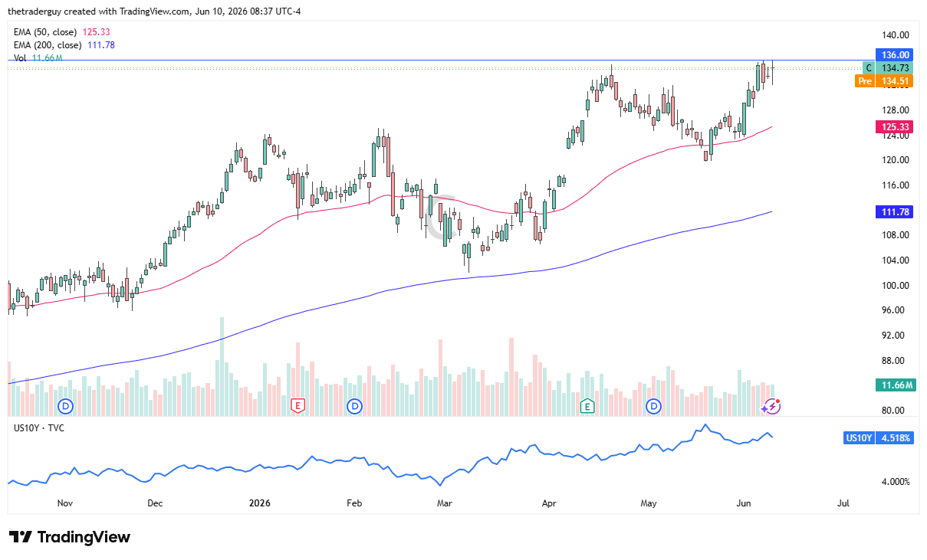Viewport: 927px width, 560px height.
Task: Click the Mar label on time axis
Action: point(444,503)
